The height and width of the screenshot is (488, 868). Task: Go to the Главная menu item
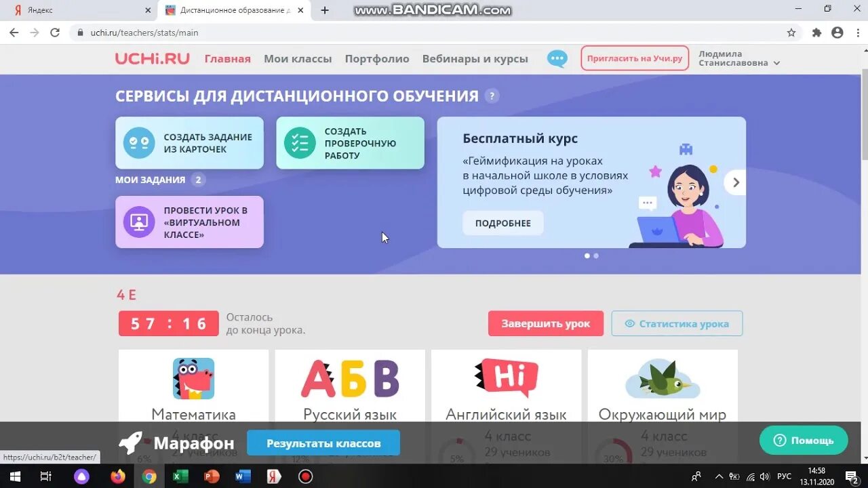pos(228,59)
